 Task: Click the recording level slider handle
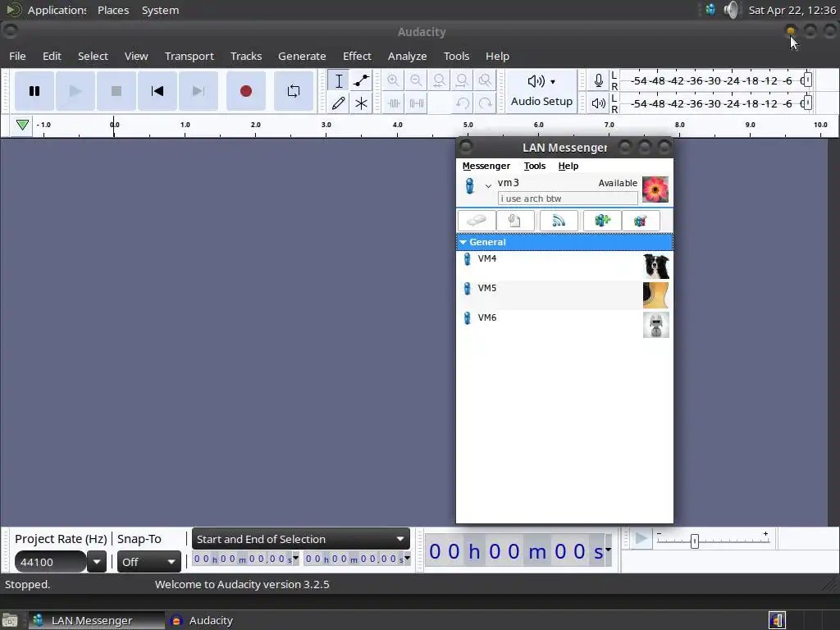point(808,80)
